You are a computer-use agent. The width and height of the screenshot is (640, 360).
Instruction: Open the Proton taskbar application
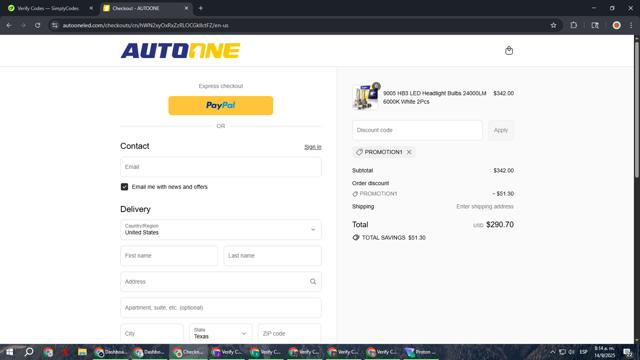420,352
